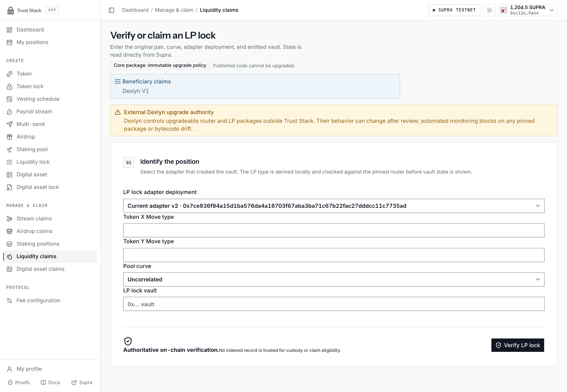
Task: Open the Token lock padlock icon
Action: click(9, 86)
